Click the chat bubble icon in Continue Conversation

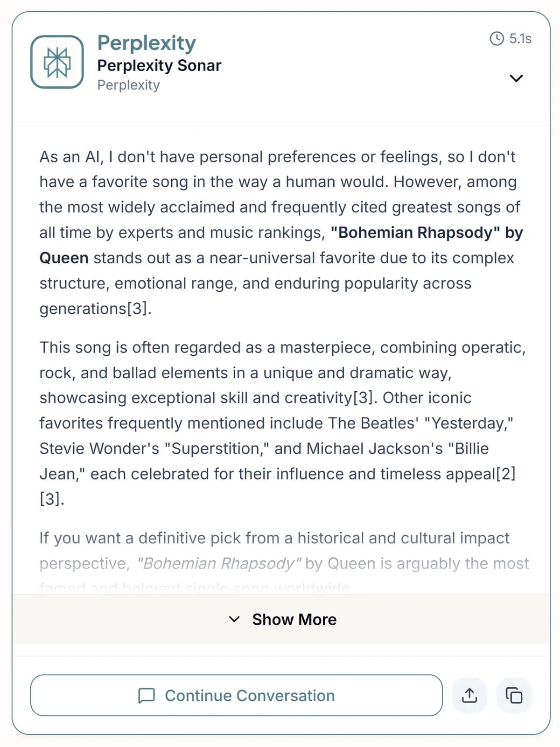[147, 695]
